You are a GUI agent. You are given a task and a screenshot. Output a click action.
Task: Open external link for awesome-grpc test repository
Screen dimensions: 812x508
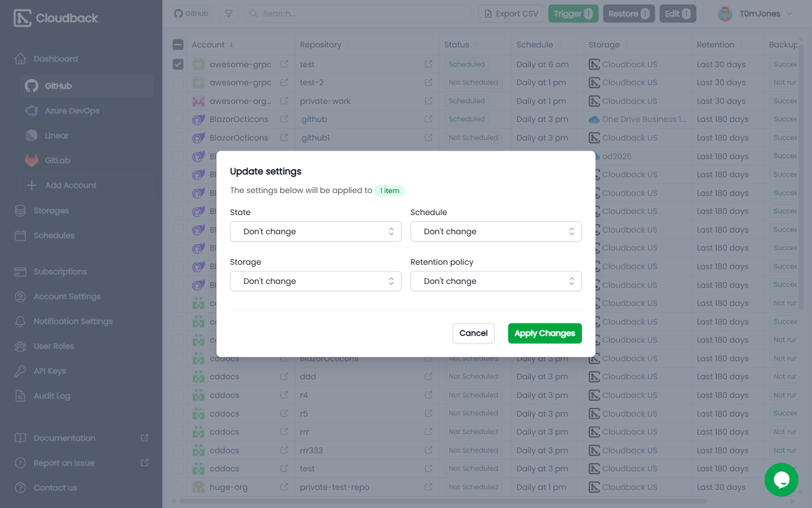tap(429, 64)
